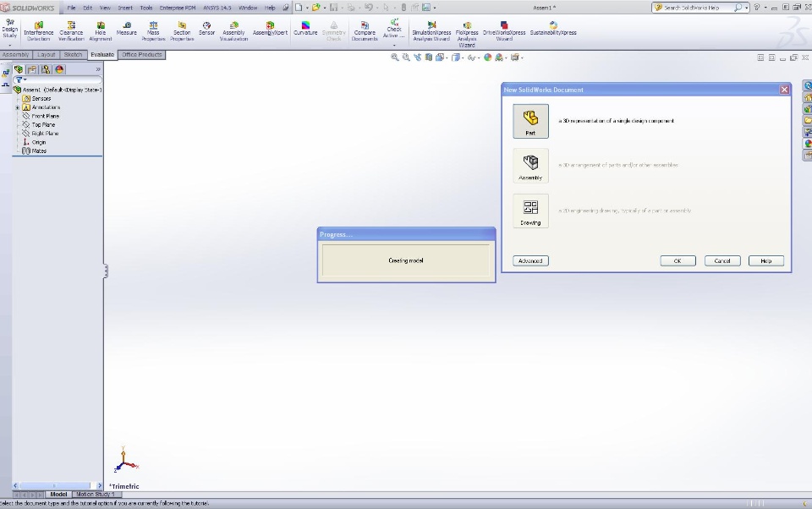Activate the Measure tool
Screen dimensions: 812x509
tap(126, 29)
